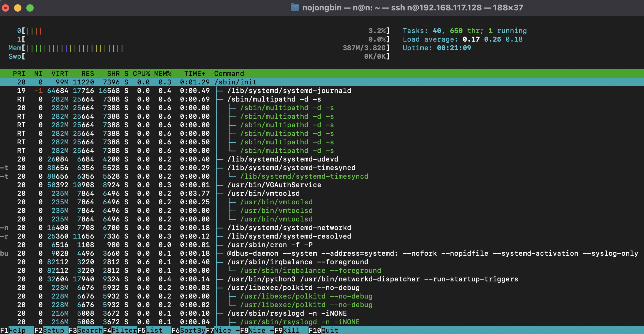The image size is (644, 334).
Task: Click the TIME+ column header
Action: (x=195, y=73)
